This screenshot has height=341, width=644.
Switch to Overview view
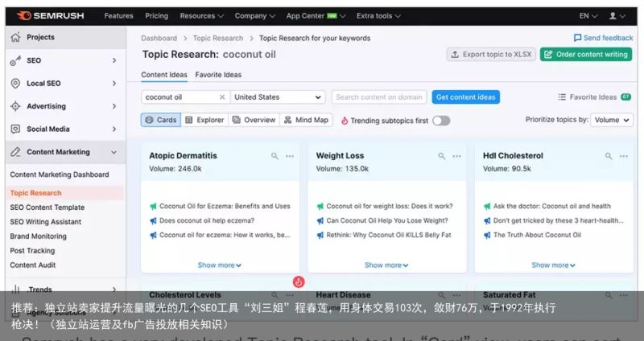pyautogui.click(x=254, y=120)
